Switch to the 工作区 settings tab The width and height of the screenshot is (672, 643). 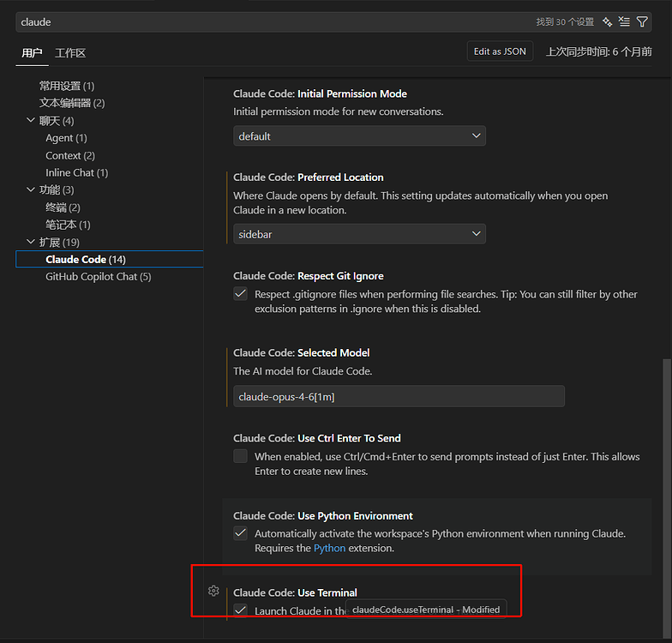[70, 53]
